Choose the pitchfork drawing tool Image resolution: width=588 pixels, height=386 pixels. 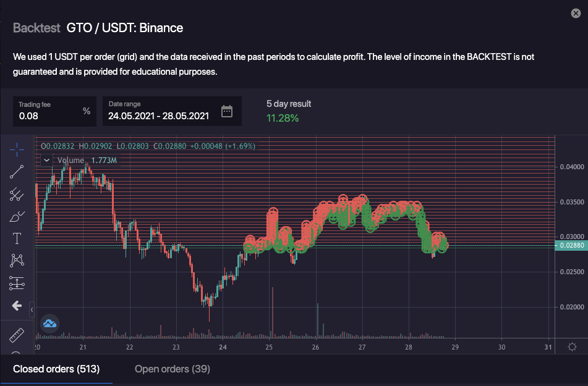pyautogui.click(x=17, y=194)
